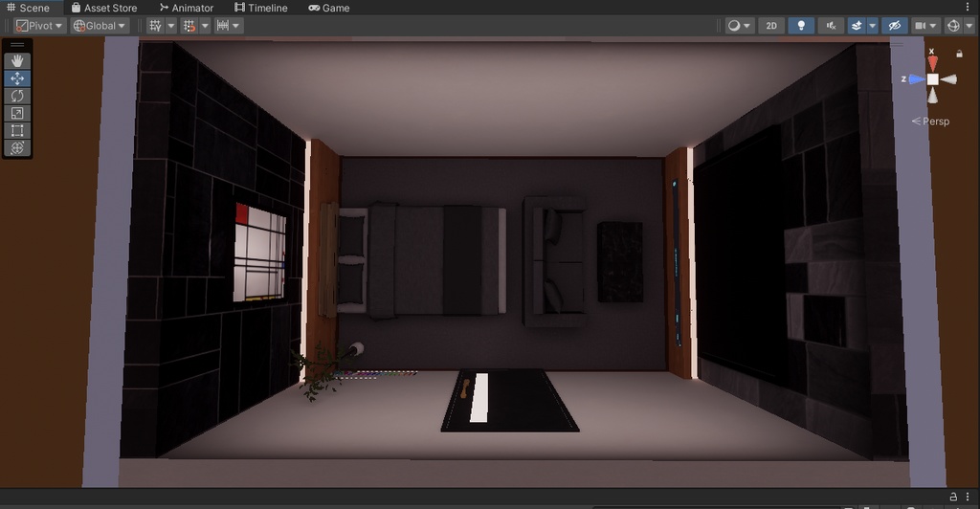Screen dimensions: 980x509
Task: Toggle Persp projection label
Action: pyautogui.click(x=930, y=122)
